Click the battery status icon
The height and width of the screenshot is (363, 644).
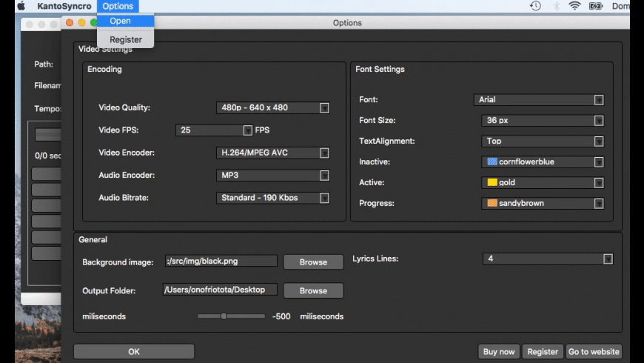point(596,6)
